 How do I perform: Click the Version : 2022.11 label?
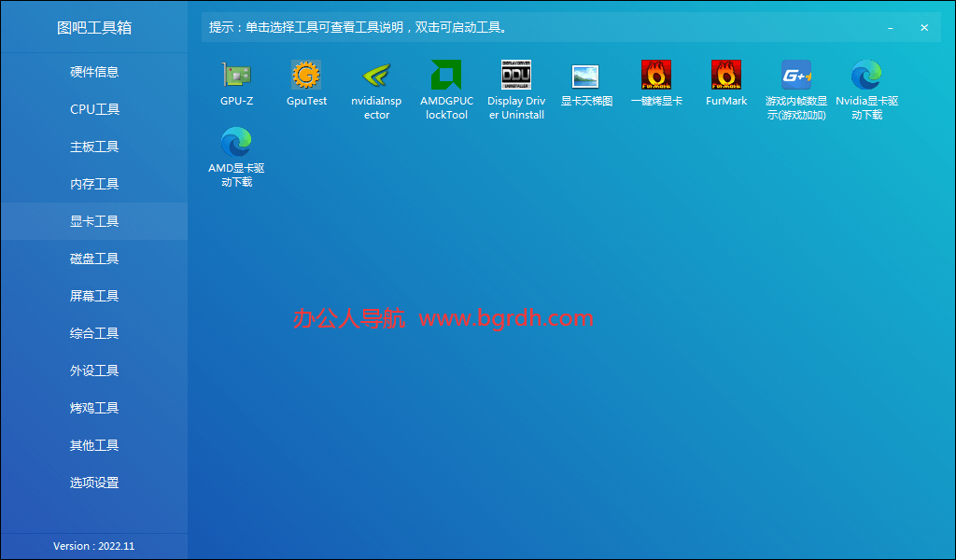tap(93, 548)
